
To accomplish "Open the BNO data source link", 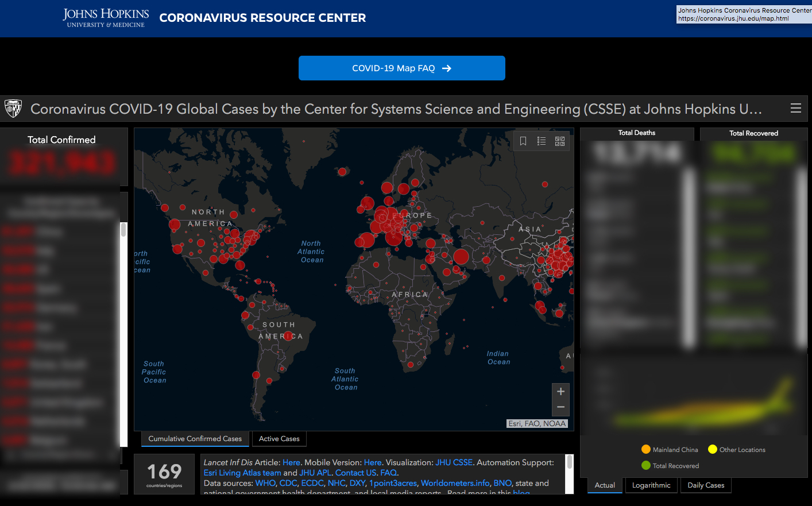I will tap(502, 483).
